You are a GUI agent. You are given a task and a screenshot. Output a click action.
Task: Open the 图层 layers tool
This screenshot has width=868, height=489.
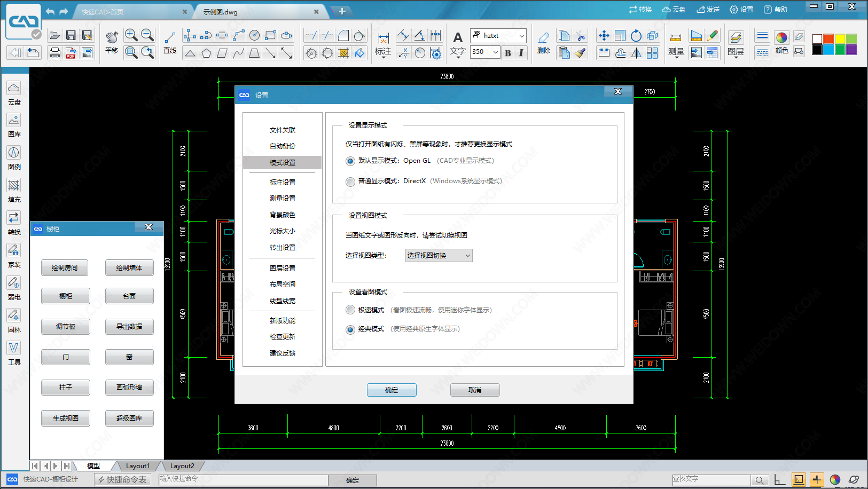pos(736,44)
